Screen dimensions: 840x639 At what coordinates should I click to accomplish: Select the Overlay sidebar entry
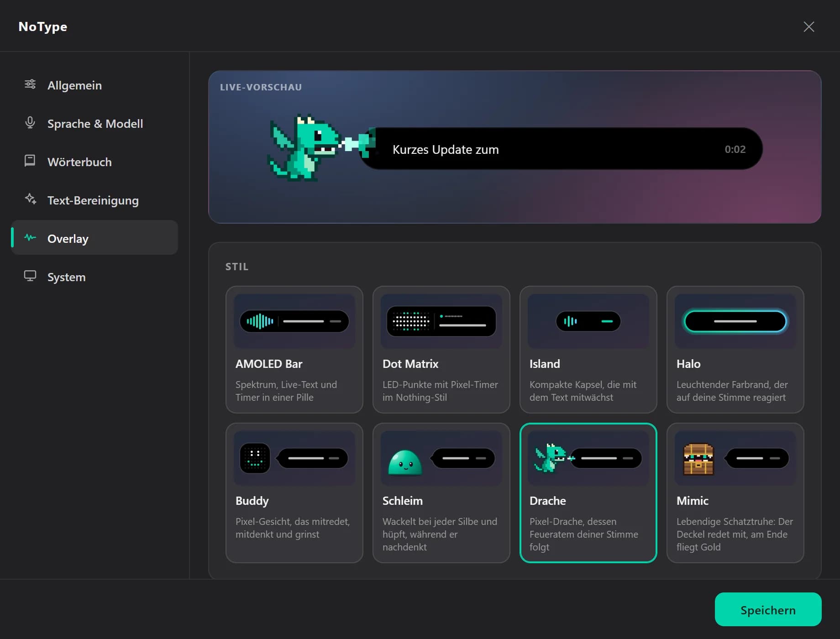[x=94, y=237]
